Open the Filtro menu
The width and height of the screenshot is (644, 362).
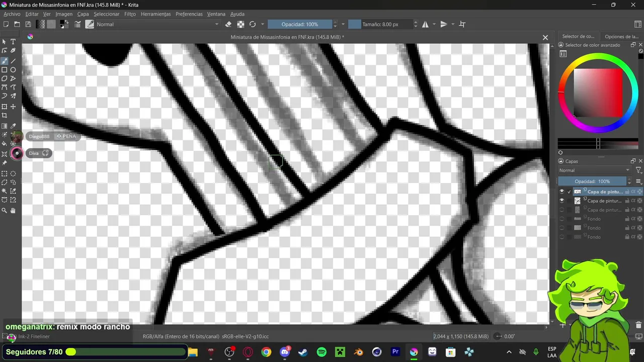(130, 14)
